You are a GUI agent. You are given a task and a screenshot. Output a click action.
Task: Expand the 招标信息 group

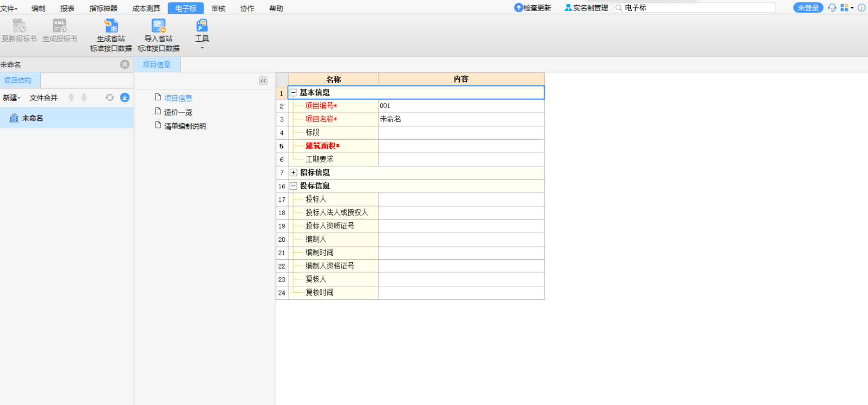293,173
